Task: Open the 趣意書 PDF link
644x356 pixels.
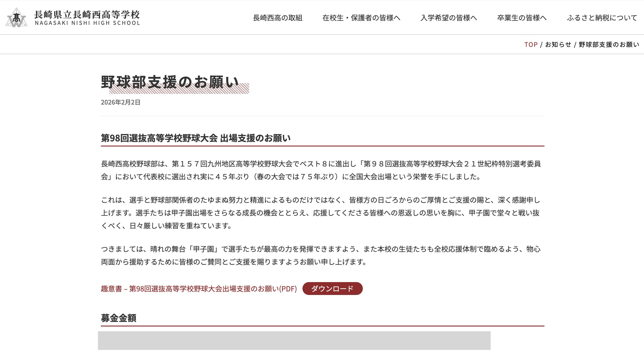Action: click(x=199, y=289)
